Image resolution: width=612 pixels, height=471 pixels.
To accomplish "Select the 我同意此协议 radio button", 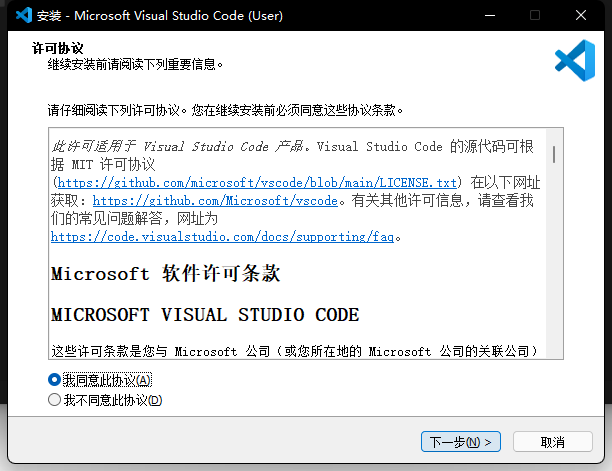I will pos(54,380).
